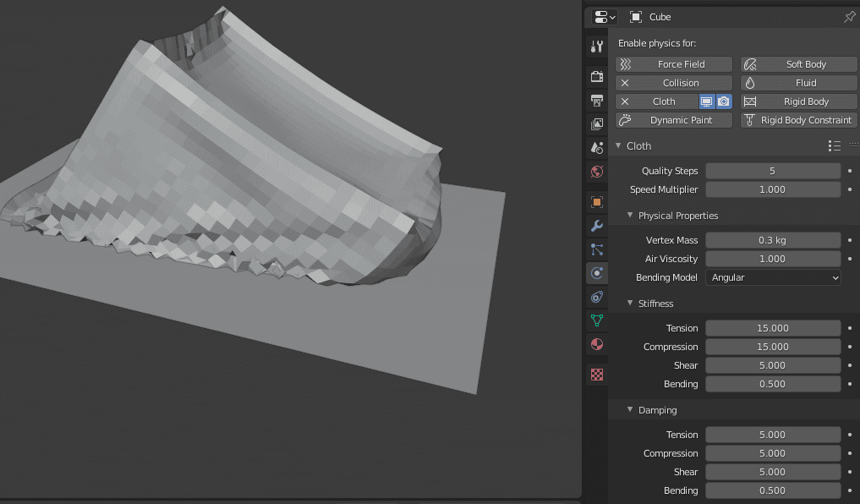Remove Collision physics with its X toggle
The height and width of the screenshot is (504, 860).
coord(623,82)
